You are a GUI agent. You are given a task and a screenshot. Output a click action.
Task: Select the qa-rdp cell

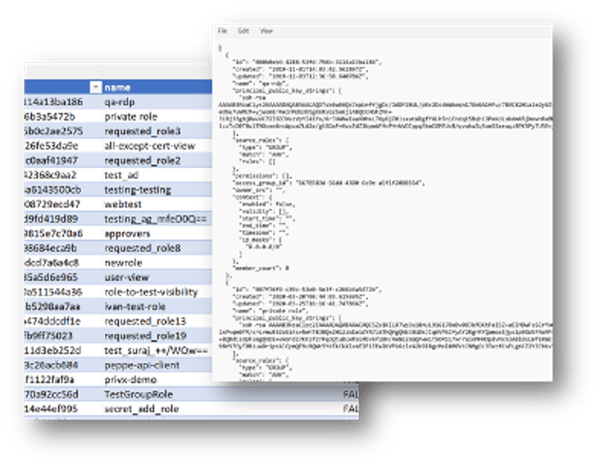pyautogui.click(x=119, y=102)
